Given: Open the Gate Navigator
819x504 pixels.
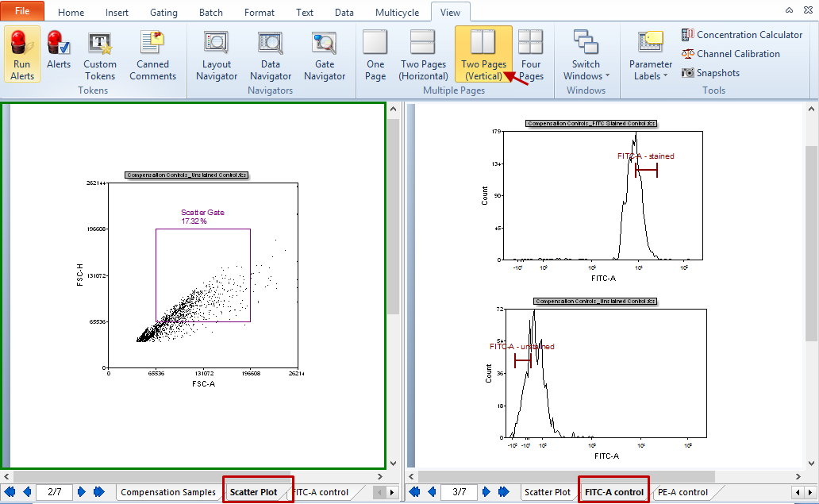Looking at the screenshot, I should (x=325, y=54).
